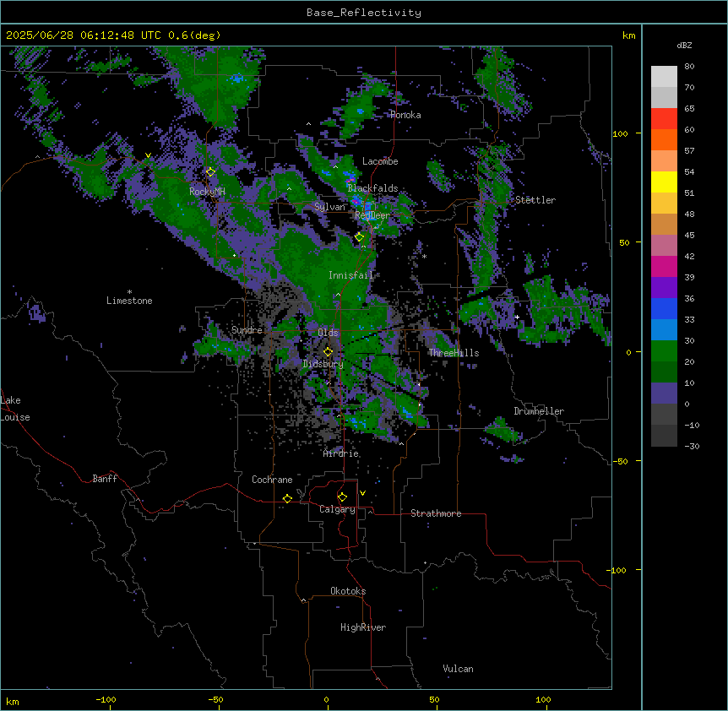The height and width of the screenshot is (711, 728).
Task: Select the orange 60-57 dBZ legend swatch
Action: (664, 139)
